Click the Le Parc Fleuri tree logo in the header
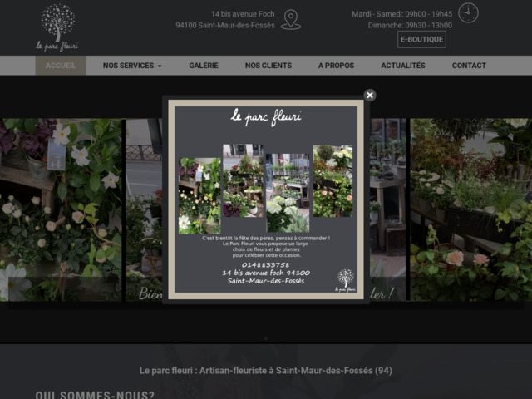 [57, 27]
